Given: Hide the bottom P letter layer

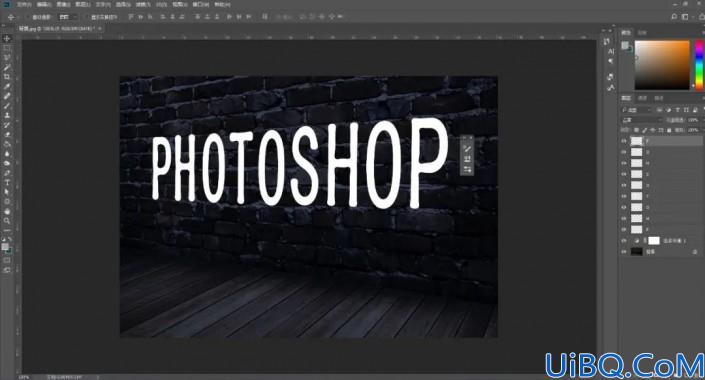Looking at the screenshot, I should pos(624,229).
